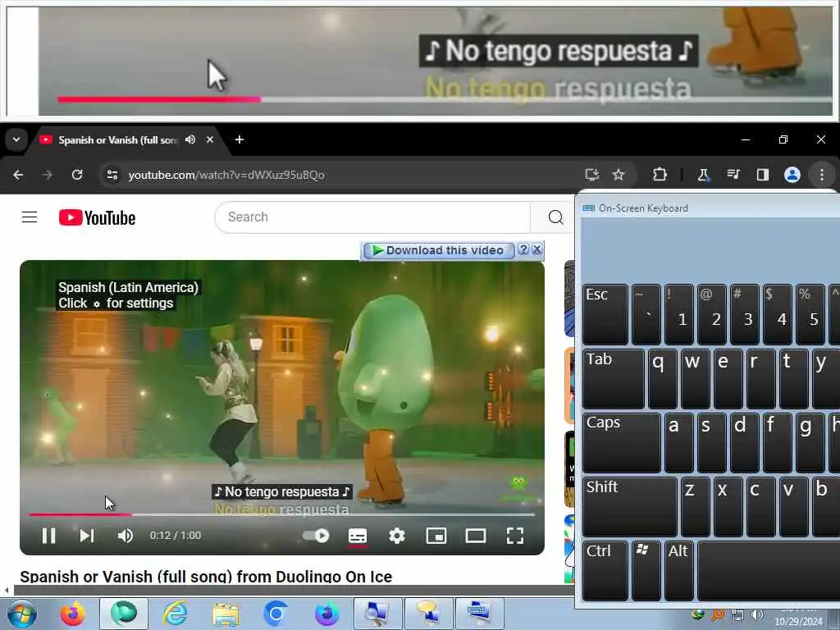Reload the current page
The height and width of the screenshot is (630, 840).
click(x=77, y=175)
